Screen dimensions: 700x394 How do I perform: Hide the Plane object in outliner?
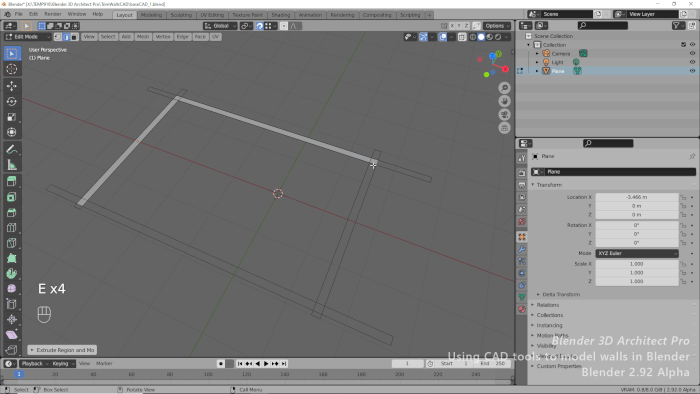[692, 71]
